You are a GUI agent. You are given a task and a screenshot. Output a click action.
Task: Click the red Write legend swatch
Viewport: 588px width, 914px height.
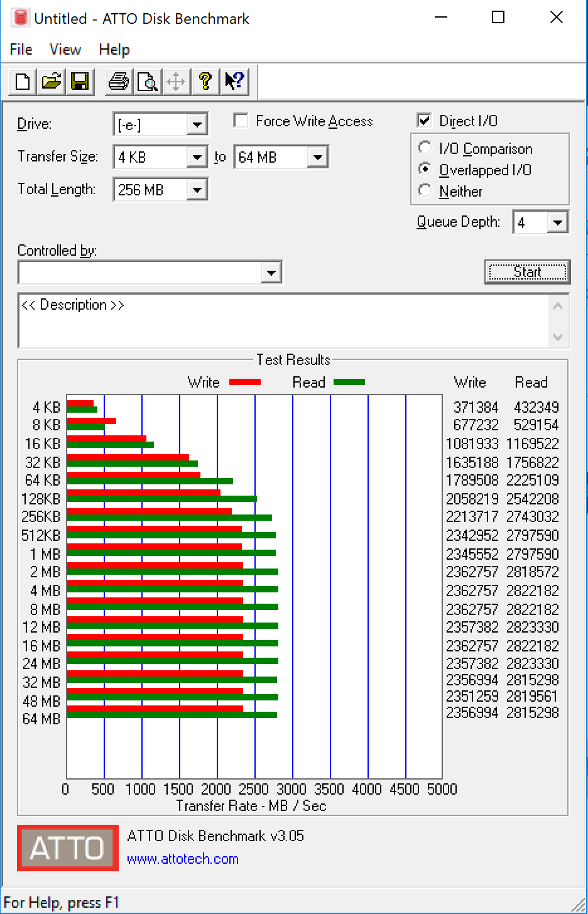click(245, 382)
